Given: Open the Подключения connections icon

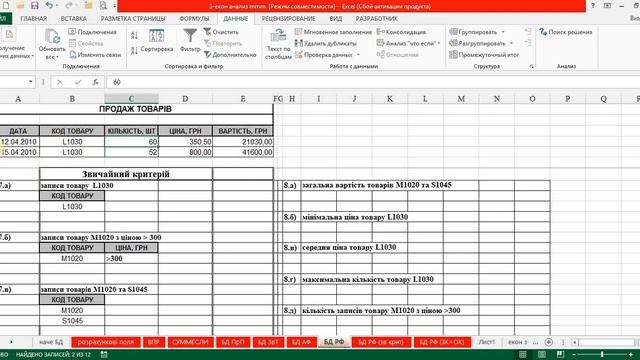Looking at the screenshot, I should coord(72,32).
